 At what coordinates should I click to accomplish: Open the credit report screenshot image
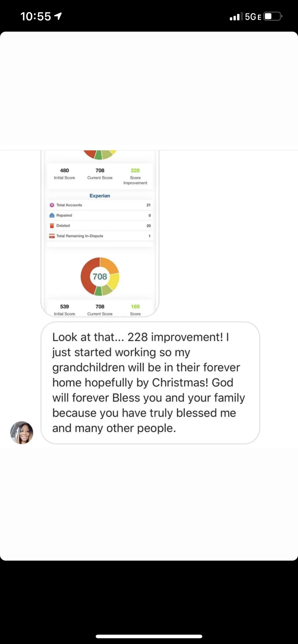click(x=100, y=234)
